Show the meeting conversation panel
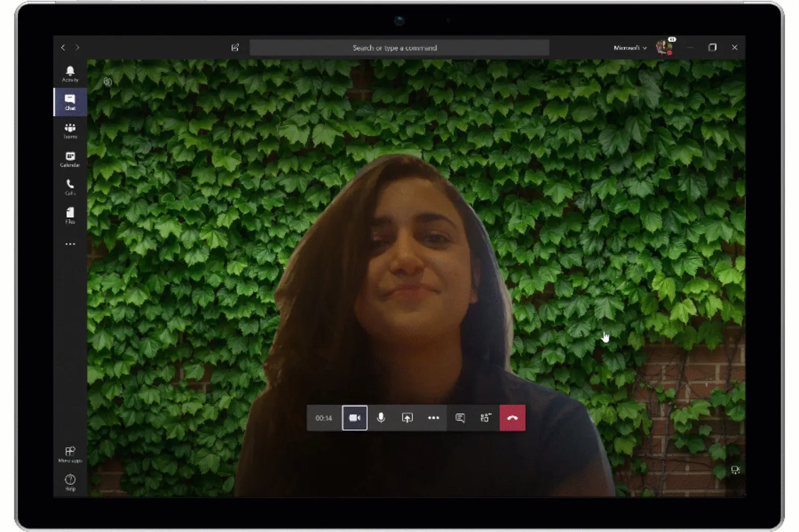799x532 pixels. pyautogui.click(x=460, y=418)
